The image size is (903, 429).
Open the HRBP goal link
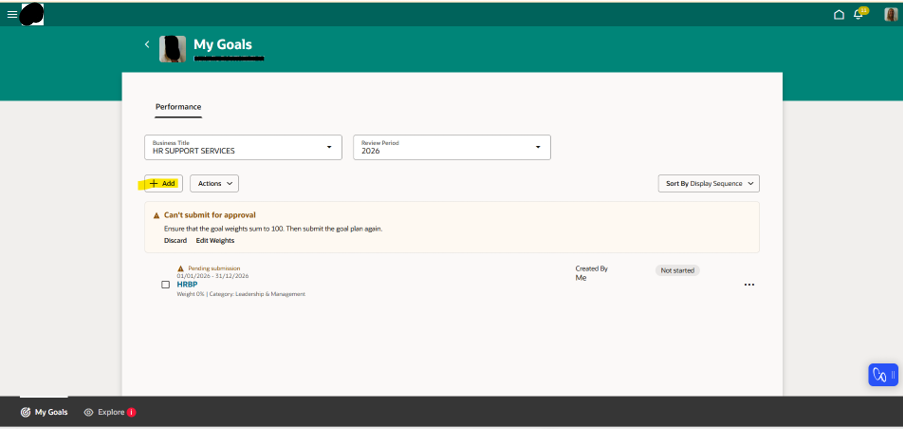coord(187,284)
